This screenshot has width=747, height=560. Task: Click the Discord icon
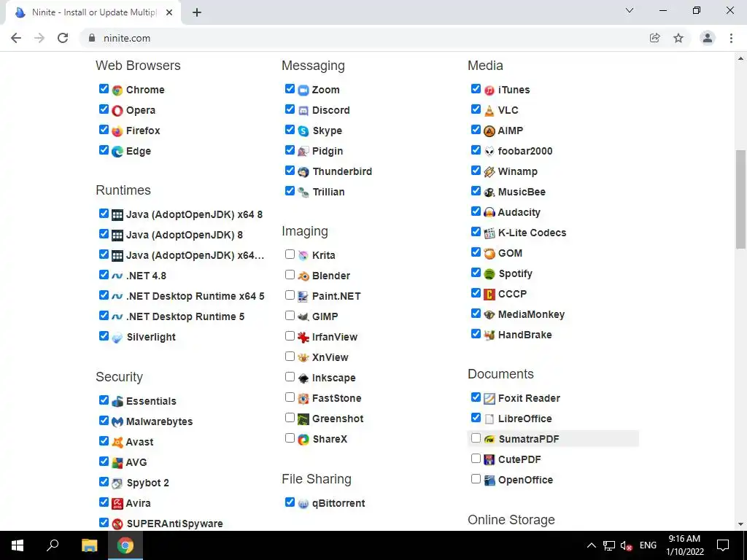(x=303, y=111)
